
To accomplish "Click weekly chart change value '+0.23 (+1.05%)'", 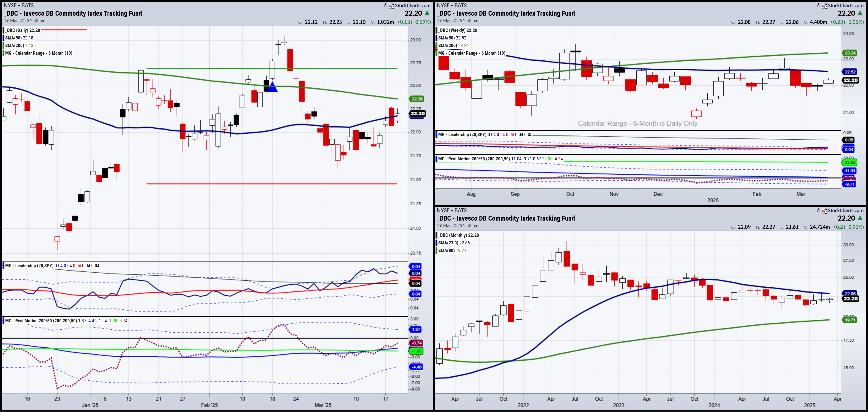I will coord(847,22).
